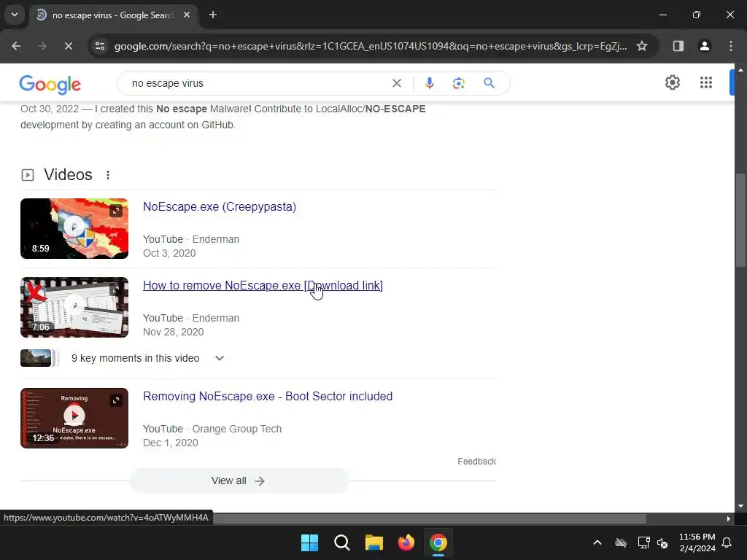The height and width of the screenshot is (560, 747).
Task: Send Feedback on video results
Action: 477,462
